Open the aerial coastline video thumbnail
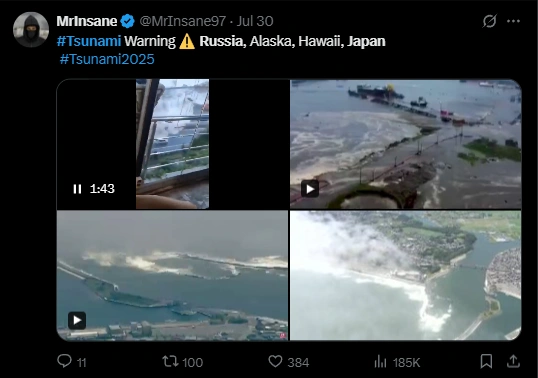This screenshot has height=378, width=538. coord(406,275)
